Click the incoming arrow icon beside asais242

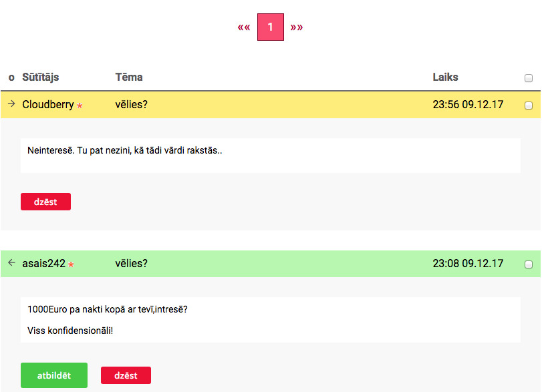(x=11, y=263)
